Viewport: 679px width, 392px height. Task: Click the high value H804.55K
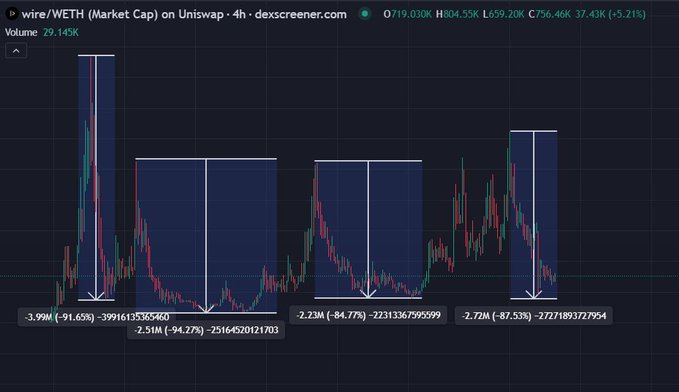(x=457, y=14)
